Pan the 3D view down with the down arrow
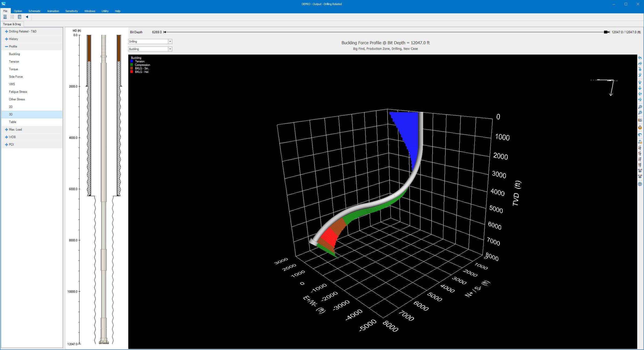The width and height of the screenshot is (644, 350). 640,88
